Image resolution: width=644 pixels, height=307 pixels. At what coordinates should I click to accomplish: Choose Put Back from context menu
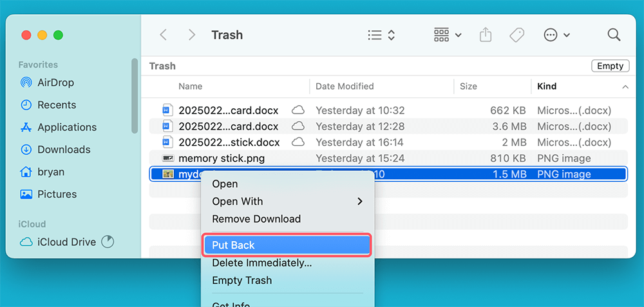coord(287,245)
